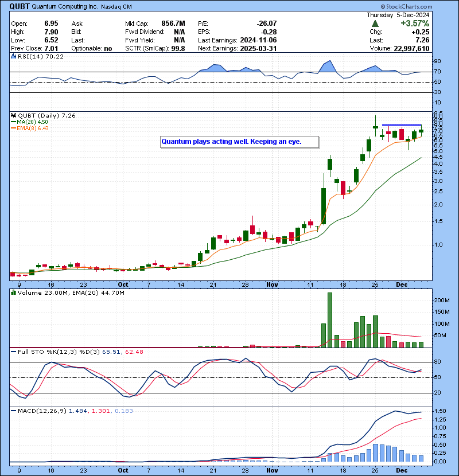The image size is (459, 476).
Task: Click the Chg +0.25 value
Action: point(421,32)
